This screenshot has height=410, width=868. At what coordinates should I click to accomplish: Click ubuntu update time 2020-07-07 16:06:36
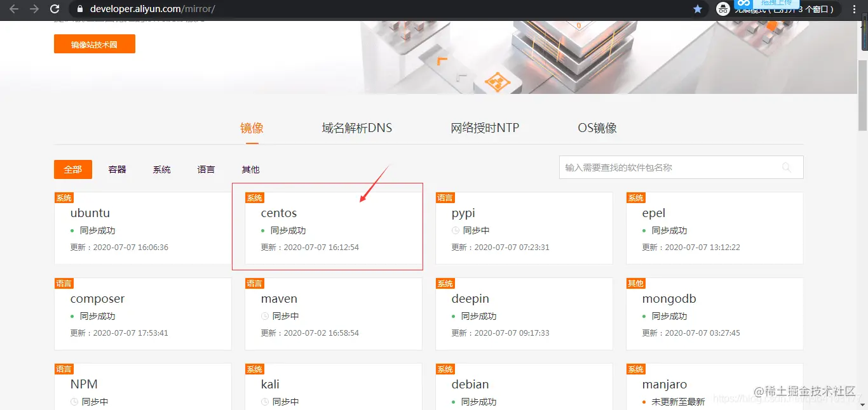click(119, 248)
